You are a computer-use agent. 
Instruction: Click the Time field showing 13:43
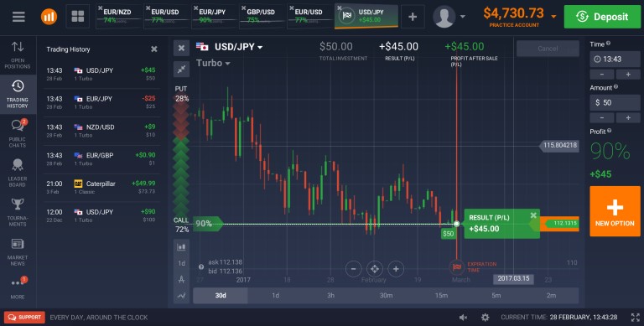point(615,60)
